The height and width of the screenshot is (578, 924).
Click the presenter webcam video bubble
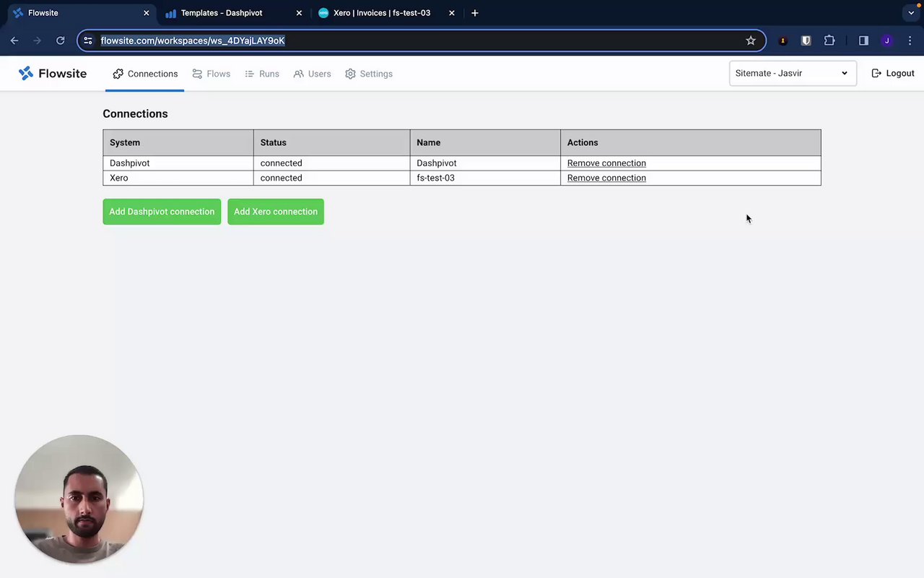click(x=79, y=499)
